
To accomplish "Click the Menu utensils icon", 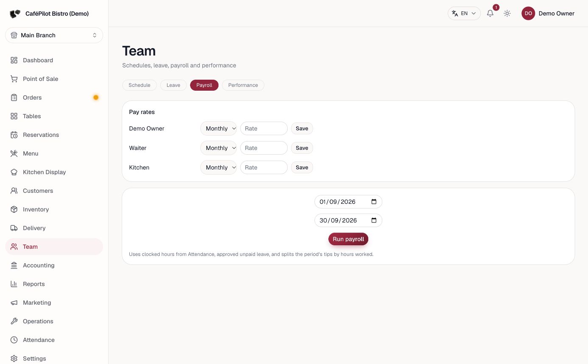I will [14, 153].
